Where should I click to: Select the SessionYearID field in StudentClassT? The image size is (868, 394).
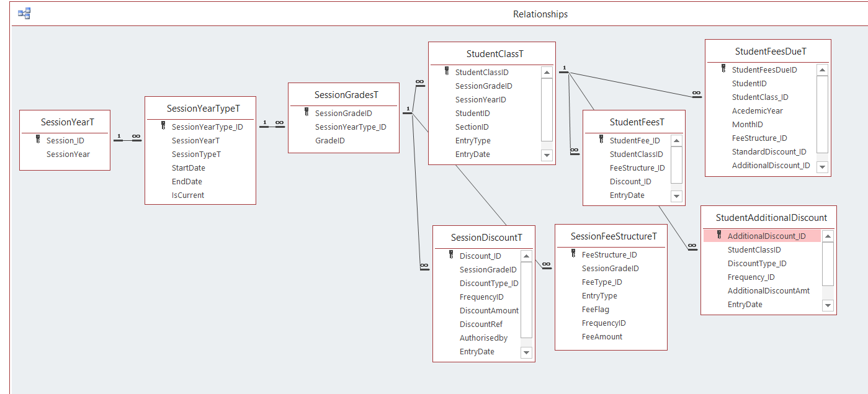pos(481,99)
